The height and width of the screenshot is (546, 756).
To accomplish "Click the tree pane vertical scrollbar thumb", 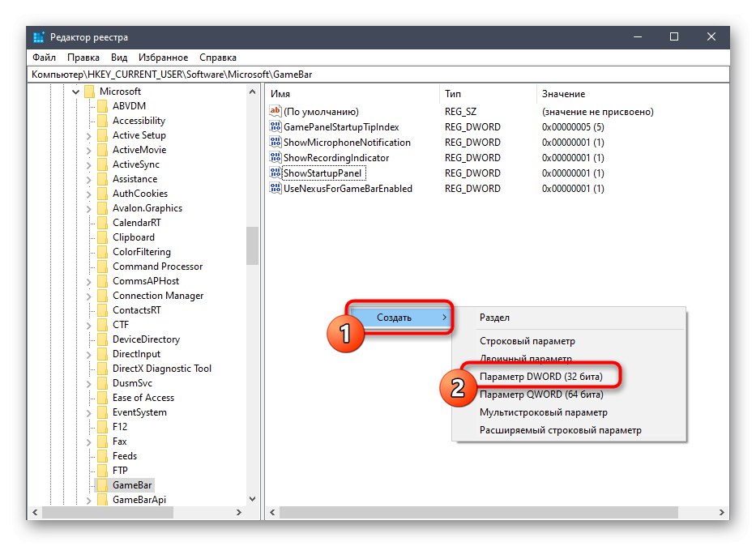I will pos(252,245).
